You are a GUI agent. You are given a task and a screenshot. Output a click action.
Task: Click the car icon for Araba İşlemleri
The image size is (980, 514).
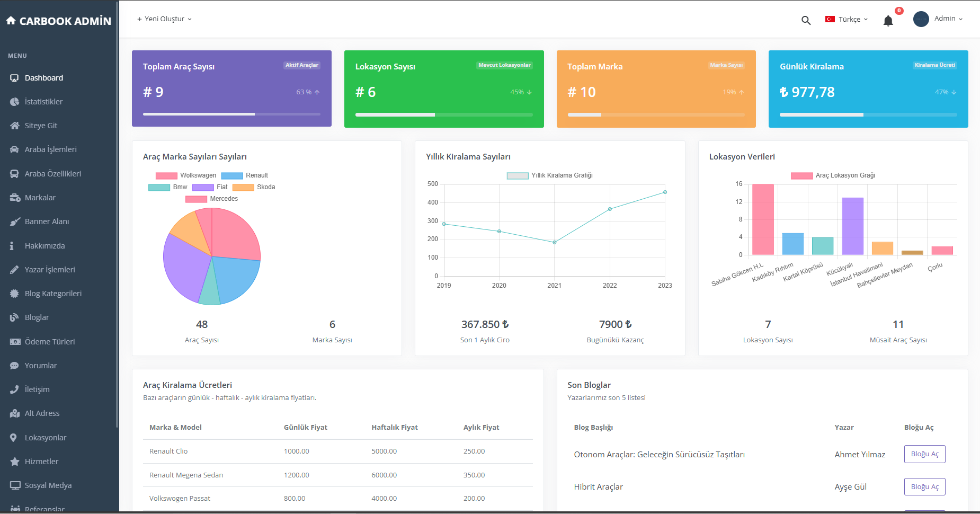[15, 149]
